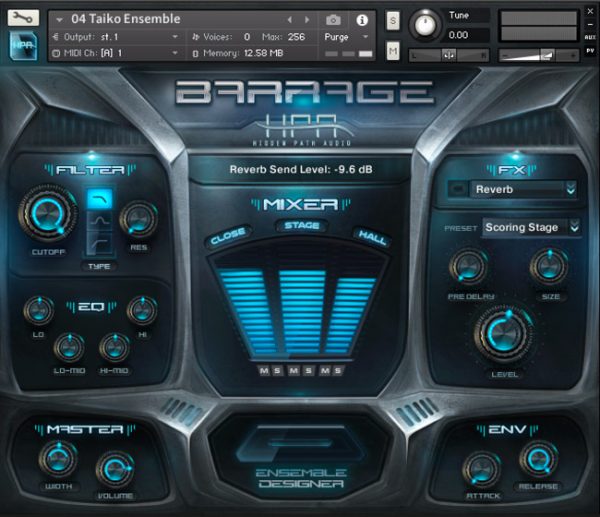Click the Filter Res knob
The image size is (600, 517).
click(139, 219)
